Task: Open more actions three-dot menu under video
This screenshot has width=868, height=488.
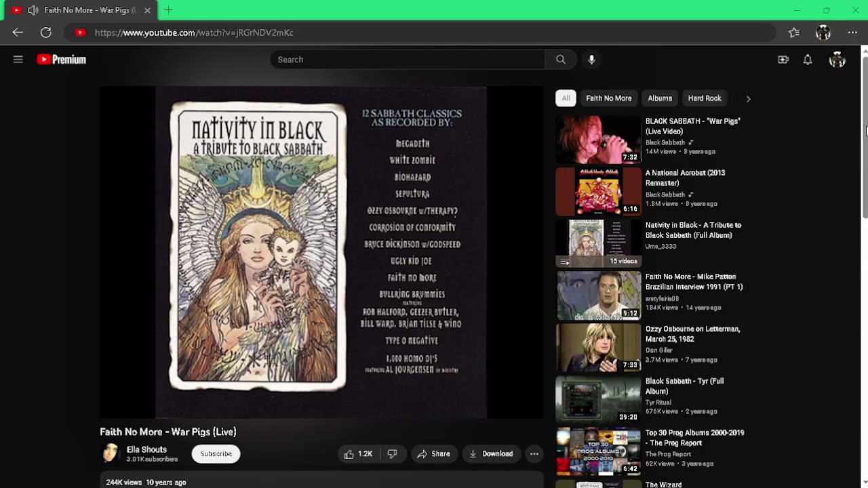Action: point(534,454)
